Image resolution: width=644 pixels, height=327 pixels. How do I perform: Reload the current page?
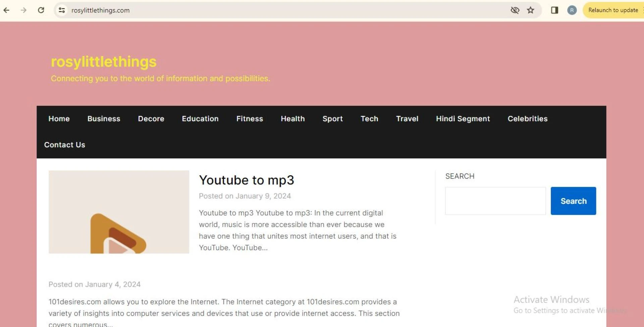(x=41, y=10)
